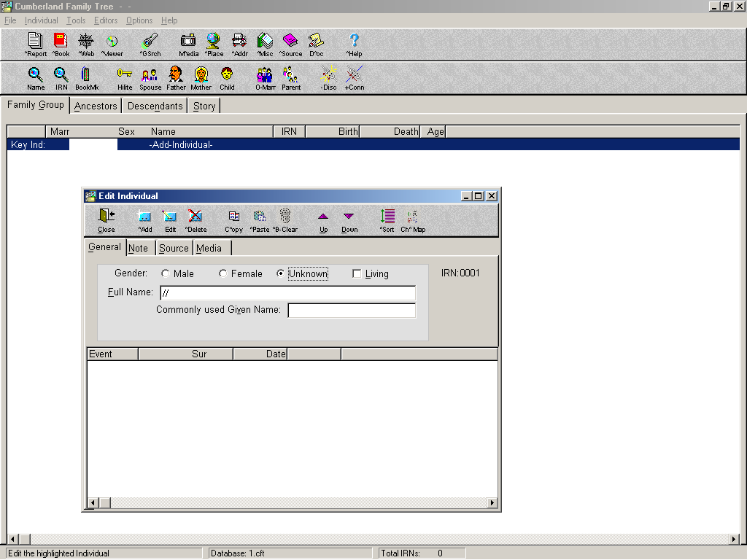Click the Help question mark icon

pos(354,42)
